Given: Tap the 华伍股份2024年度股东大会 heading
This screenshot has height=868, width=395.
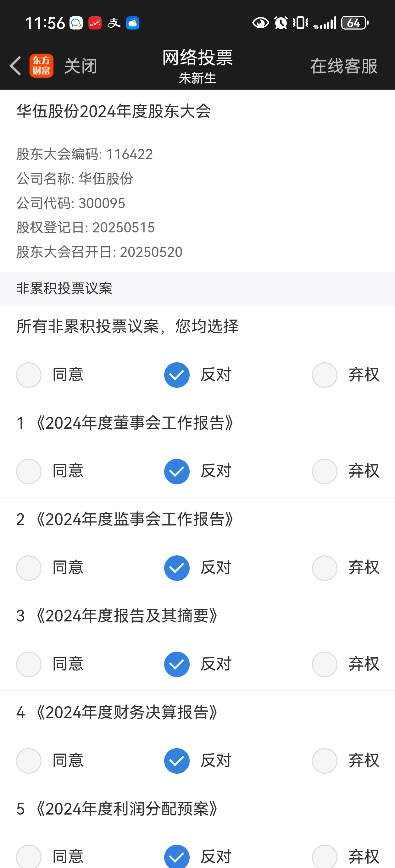Looking at the screenshot, I should click(114, 111).
